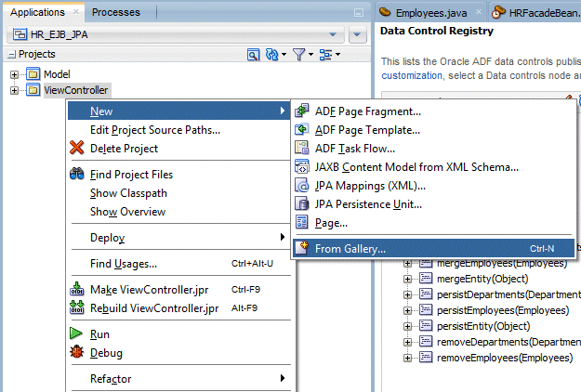
Task: Choose Find Usages menu entry
Action: (179, 263)
